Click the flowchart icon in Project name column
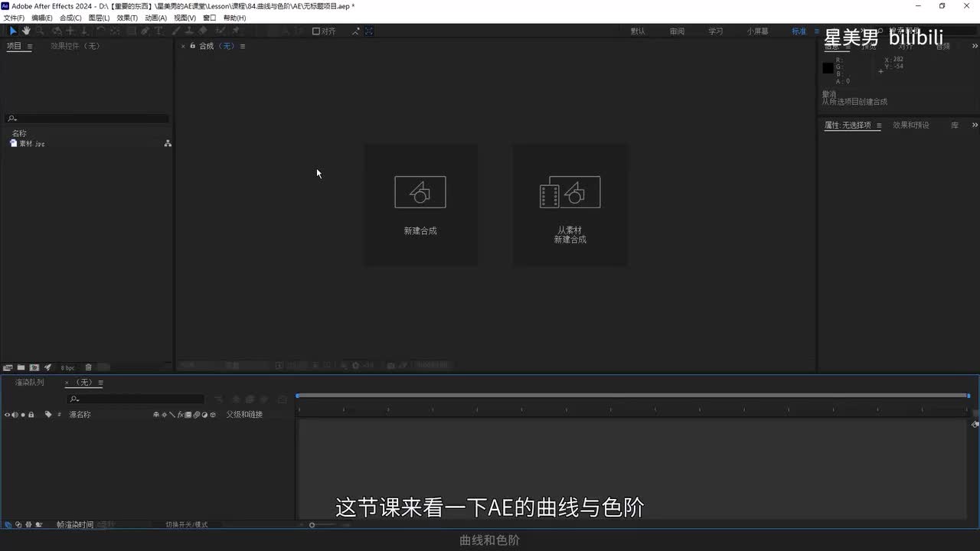The width and height of the screenshot is (980, 551). tap(168, 143)
